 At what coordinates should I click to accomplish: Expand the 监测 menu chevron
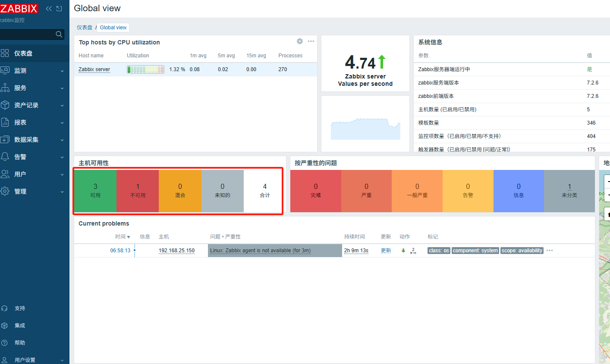(62, 71)
